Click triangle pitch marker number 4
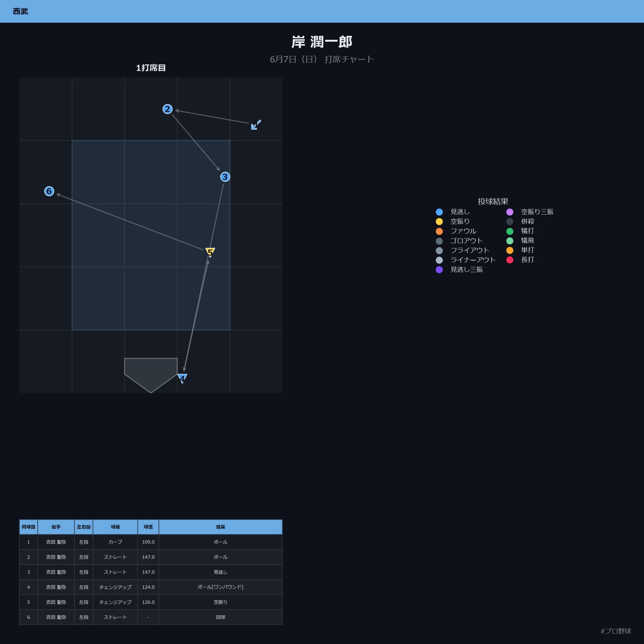 (182, 378)
